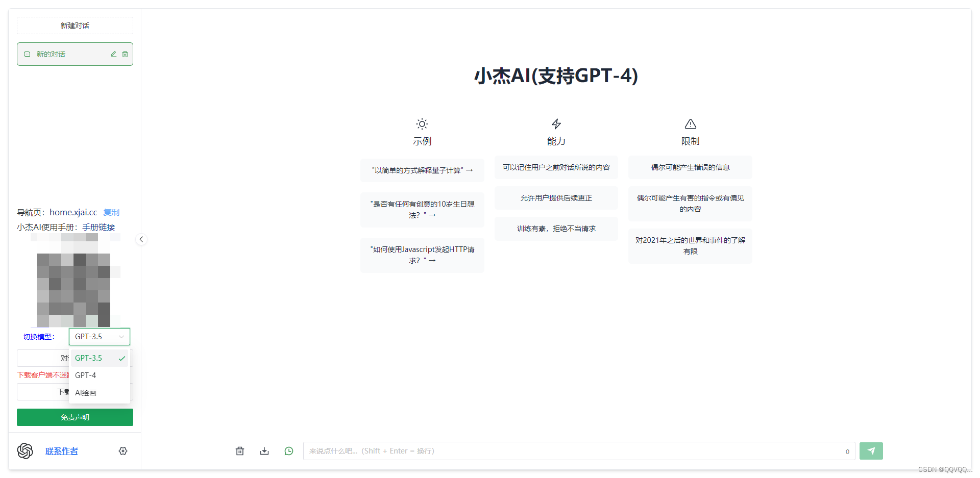The width and height of the screenshot is (980, 478).
Task: Click the blurred QR code image
Action: click(76, 280)
